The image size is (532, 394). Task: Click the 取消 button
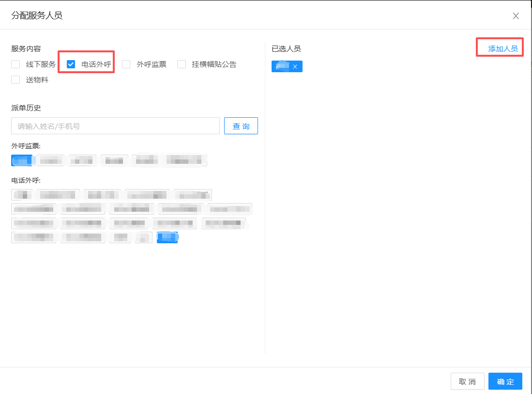click(x=467, y=381)
